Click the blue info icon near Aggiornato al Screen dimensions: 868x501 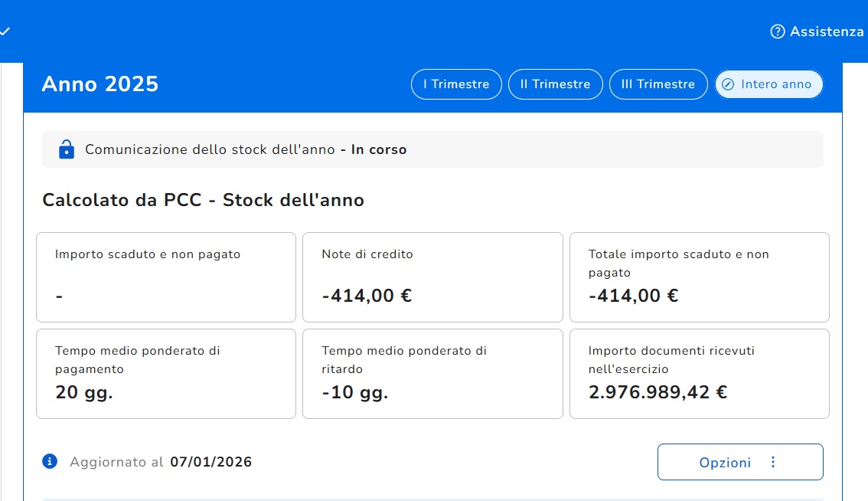pyautogui.click(x=50, y=461)
